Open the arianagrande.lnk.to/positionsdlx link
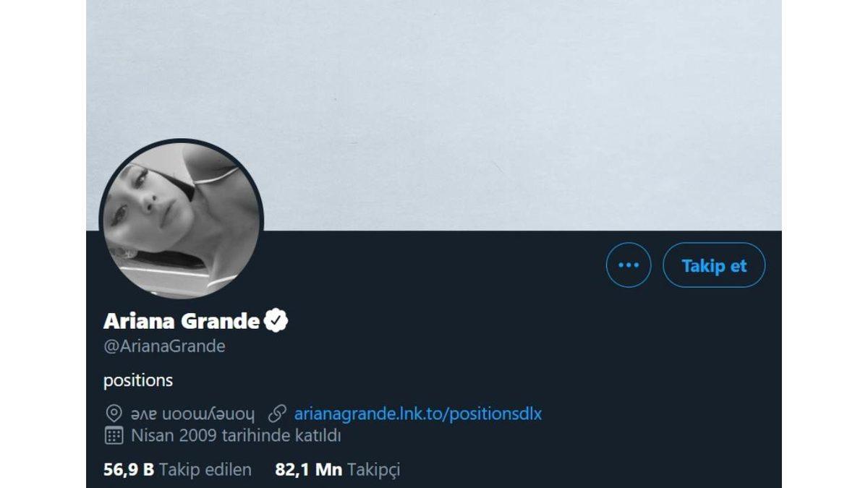This screenshot has width=868, height=488. (421, 413)
